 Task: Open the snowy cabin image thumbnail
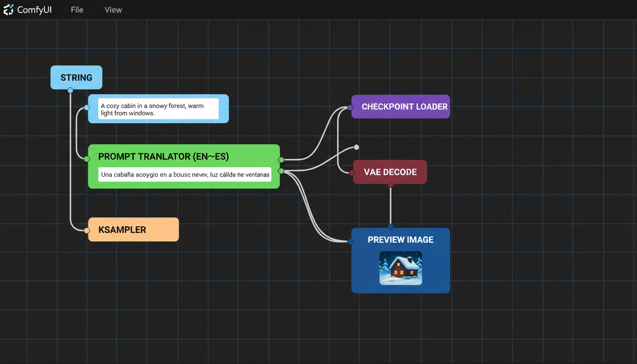pos(400,268)
